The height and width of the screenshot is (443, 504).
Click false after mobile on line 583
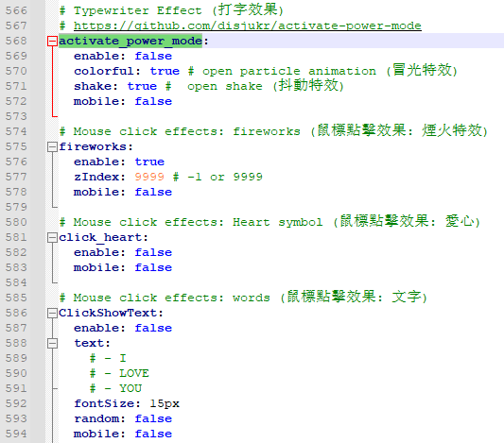tap(153, 267)
